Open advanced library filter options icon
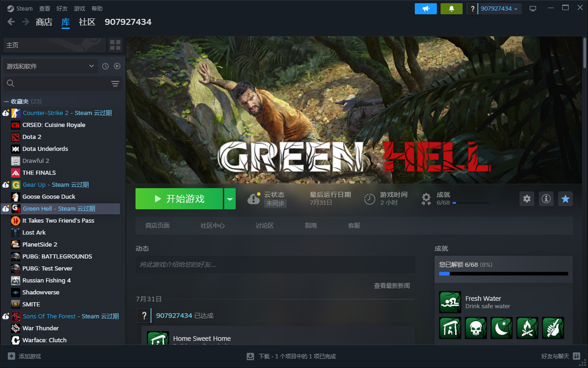Image resolution: width=588 pixels, height=368 pixels. (115, 83)
